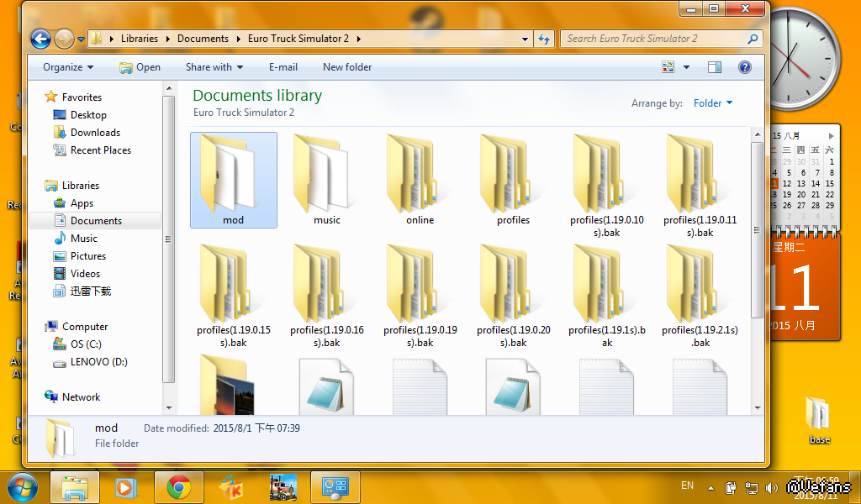Open the Organize dropdown menu
Image resolution: width=861 pixels, height=504 pixels.
tap(68, 67)
